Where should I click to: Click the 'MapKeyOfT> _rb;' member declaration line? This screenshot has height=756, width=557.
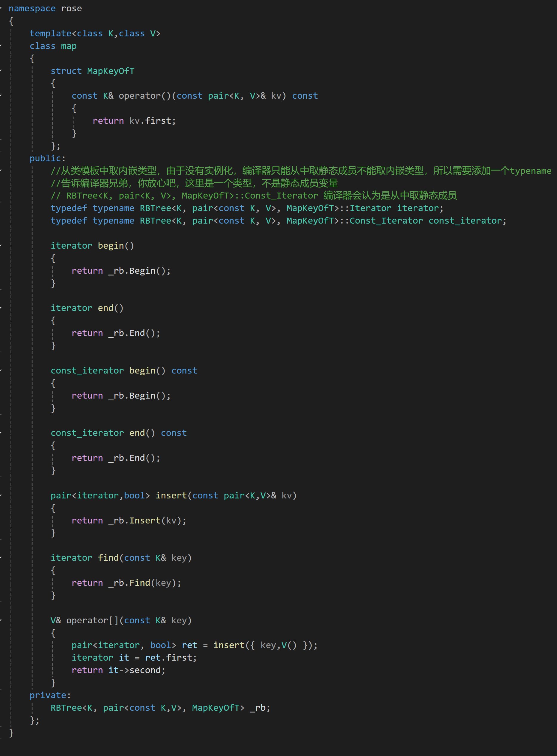coord(161,707)
